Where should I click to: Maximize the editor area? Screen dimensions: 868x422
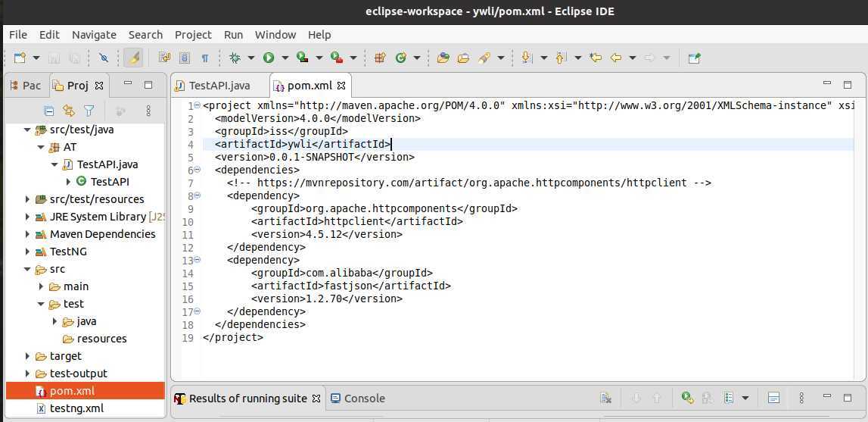[x=847, y=84]
